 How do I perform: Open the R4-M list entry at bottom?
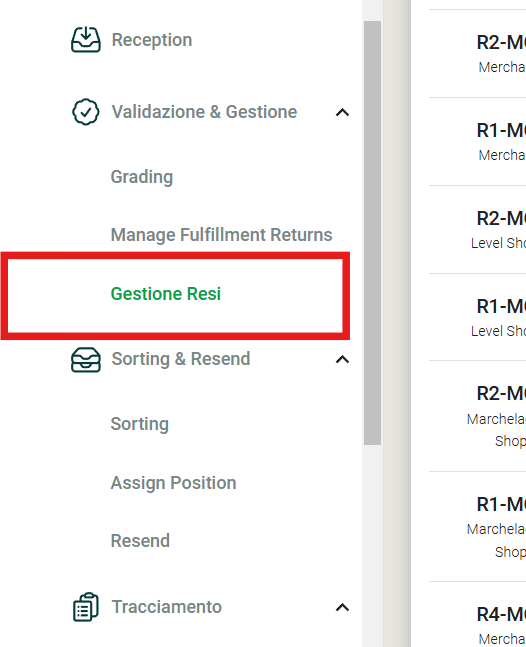pyautogui.click(x=477, y=615)
